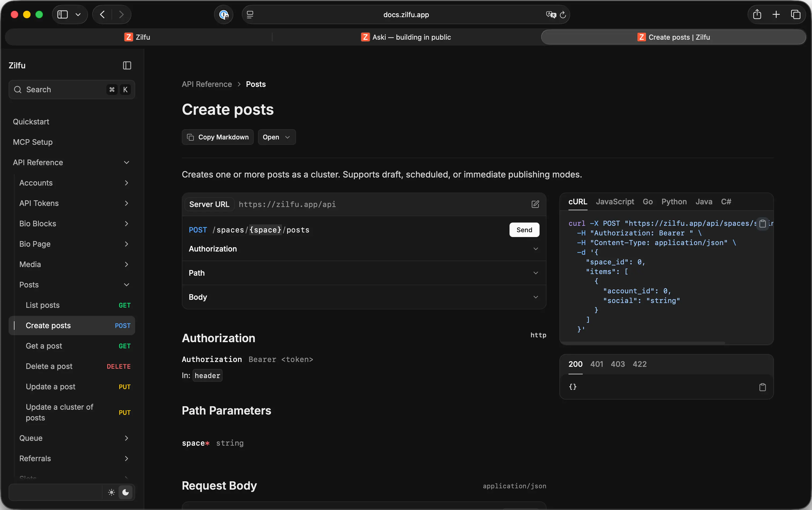812x510 pixels.
Task: Copy the cURL code with clipboard icon
Action: click(762, 223)
